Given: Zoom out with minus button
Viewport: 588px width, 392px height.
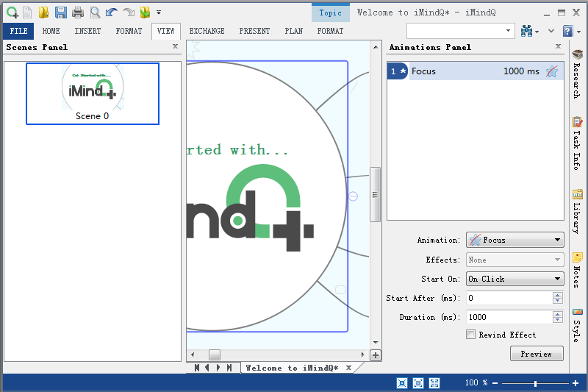Looking at the screenshot, I should pos(495,383).
